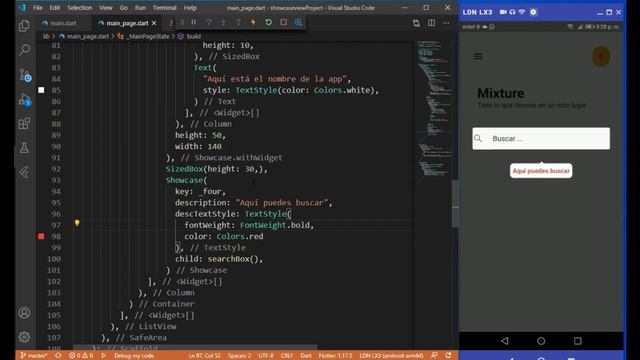640x360 pixels.
Task: Open notifications bell in status bar
Action: (x=449, y=356)
